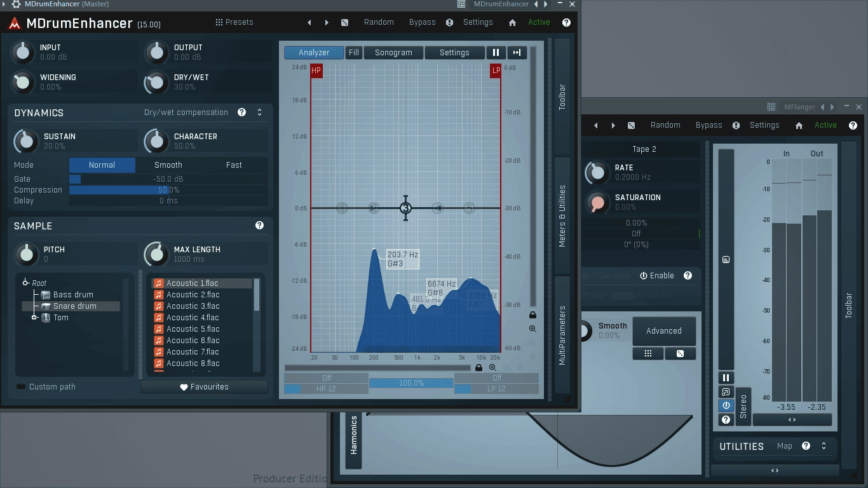Click the analyzer step-forward icon

tap(517, 53)
